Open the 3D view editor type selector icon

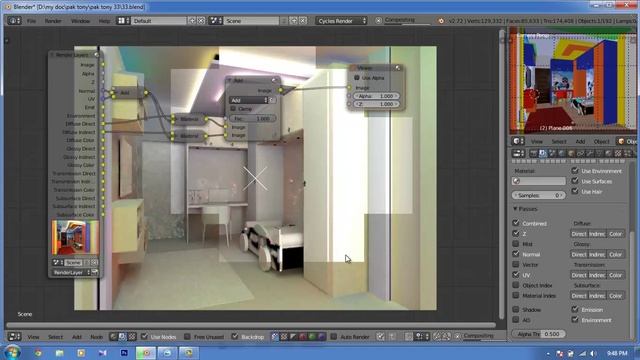click(x=518, y=141)
